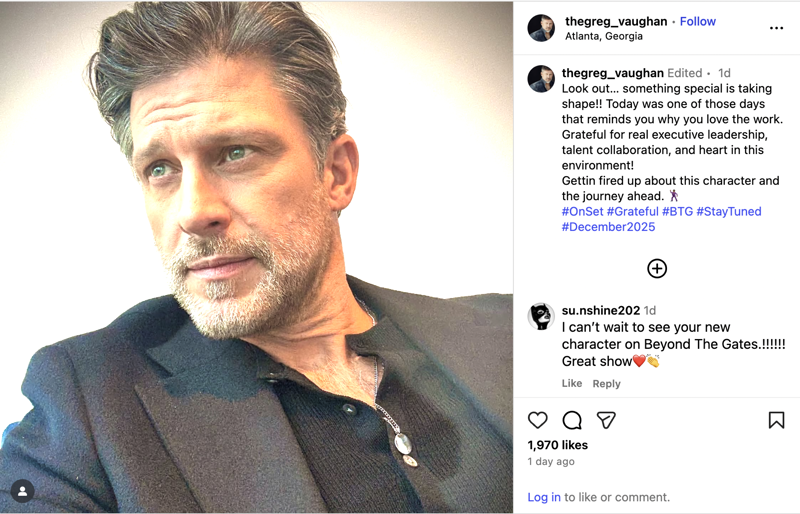800x514 pixels.
Task: Follow thegreg_vaughan
Action: click(x=698, y=21)
